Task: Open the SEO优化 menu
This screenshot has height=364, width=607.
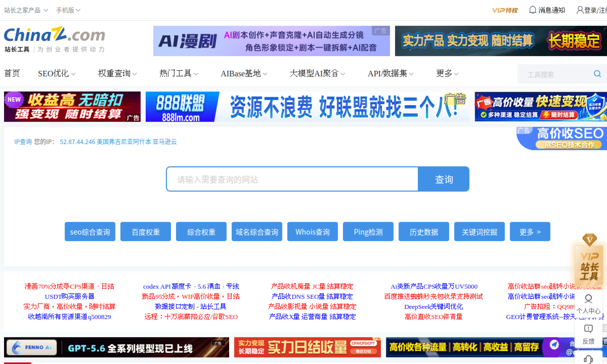Action: click(57, 74)
